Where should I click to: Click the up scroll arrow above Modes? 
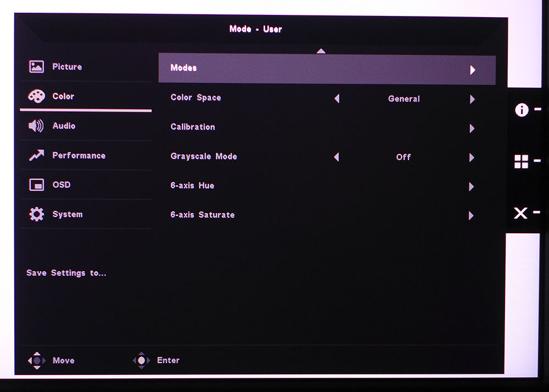click(x=321, y=51)
